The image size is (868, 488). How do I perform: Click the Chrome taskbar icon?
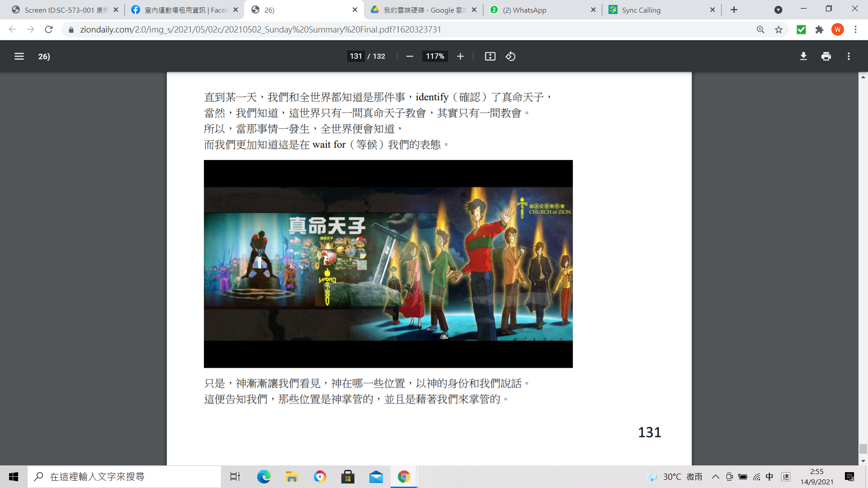tap(404, 477)
